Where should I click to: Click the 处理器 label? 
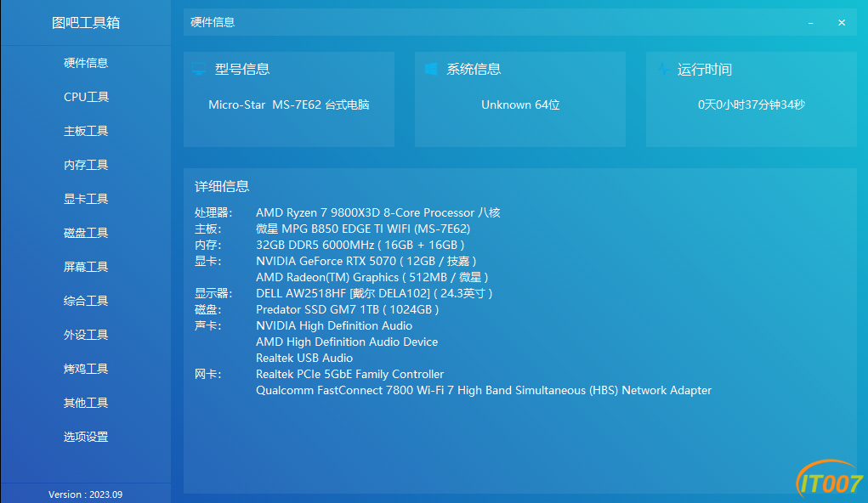point(213,212)
